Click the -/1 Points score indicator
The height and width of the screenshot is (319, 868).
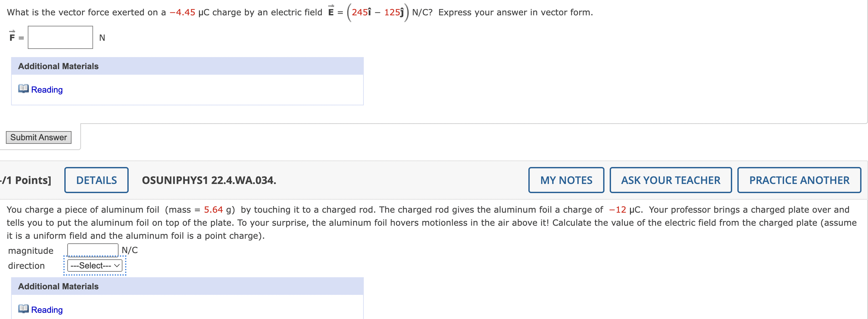coord(25,180)
